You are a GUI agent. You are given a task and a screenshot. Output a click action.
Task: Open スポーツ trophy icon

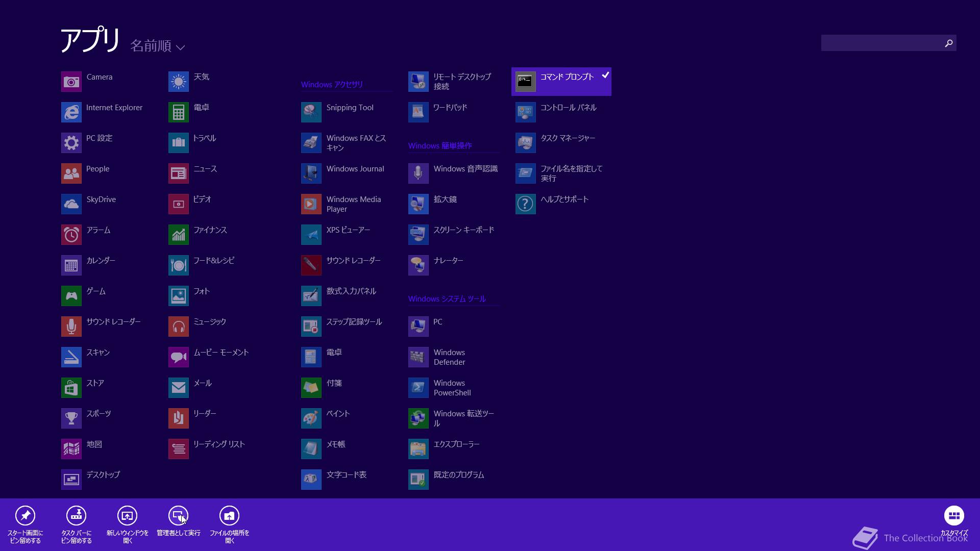(x=71, y=418)
